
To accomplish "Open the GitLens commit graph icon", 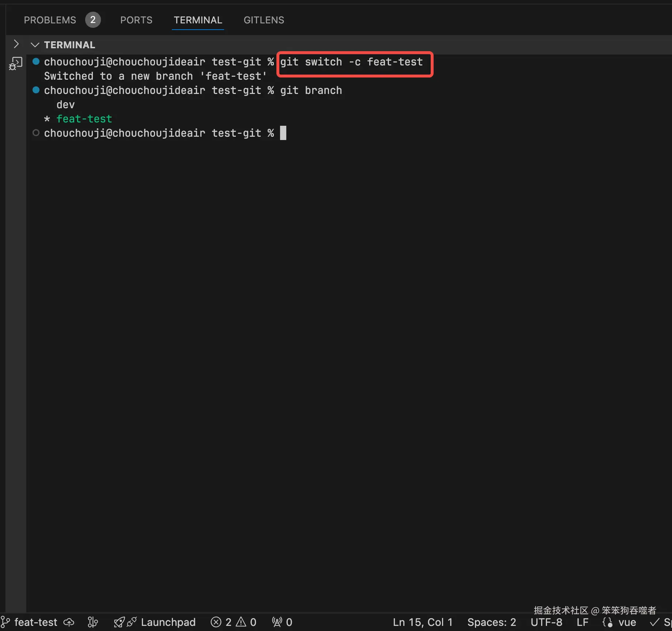I will [93, 622].
